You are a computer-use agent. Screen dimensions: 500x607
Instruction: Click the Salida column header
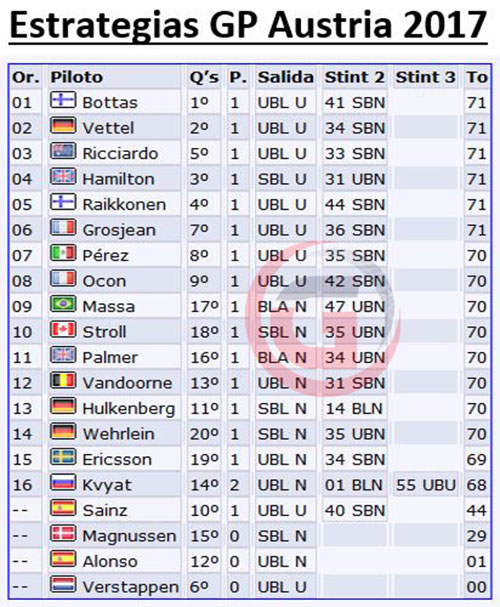pos(286,77)
